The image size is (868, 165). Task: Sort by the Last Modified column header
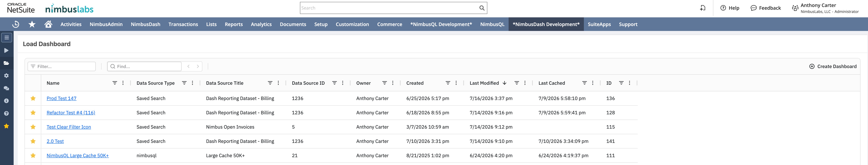pos(484,83)
